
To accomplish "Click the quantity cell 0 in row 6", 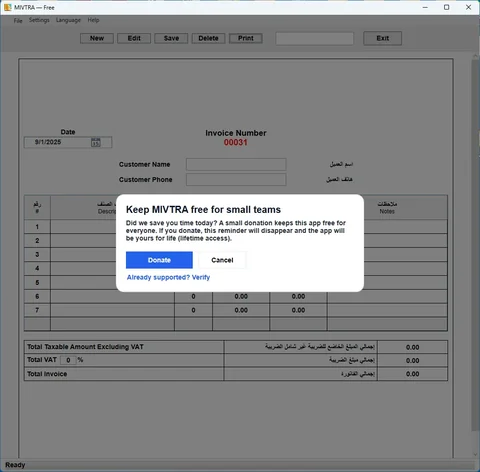I will click(193, 296).
